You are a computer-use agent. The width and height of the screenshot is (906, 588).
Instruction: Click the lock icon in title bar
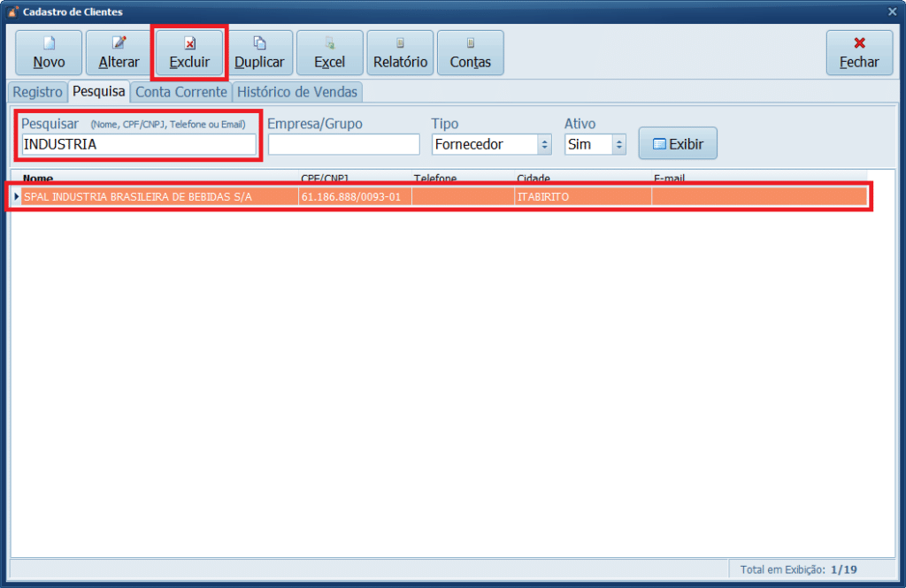click(12, 11)
